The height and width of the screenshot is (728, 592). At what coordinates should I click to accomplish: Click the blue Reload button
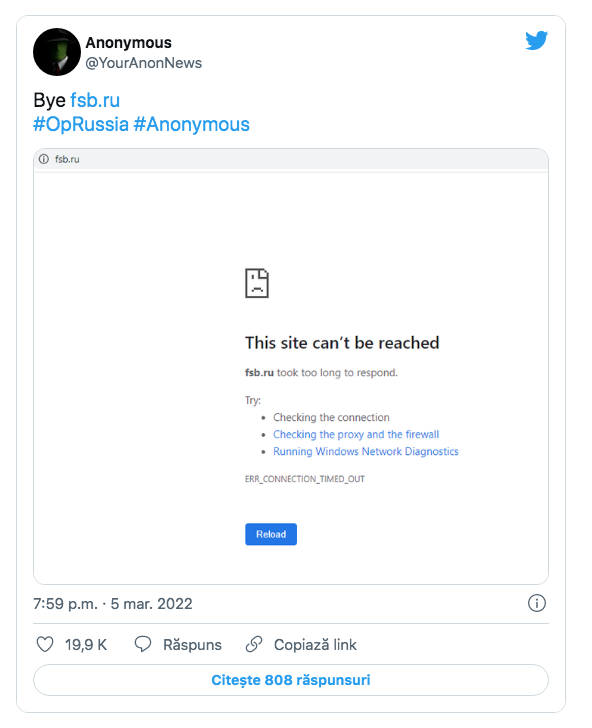click(x=271, y=534)
